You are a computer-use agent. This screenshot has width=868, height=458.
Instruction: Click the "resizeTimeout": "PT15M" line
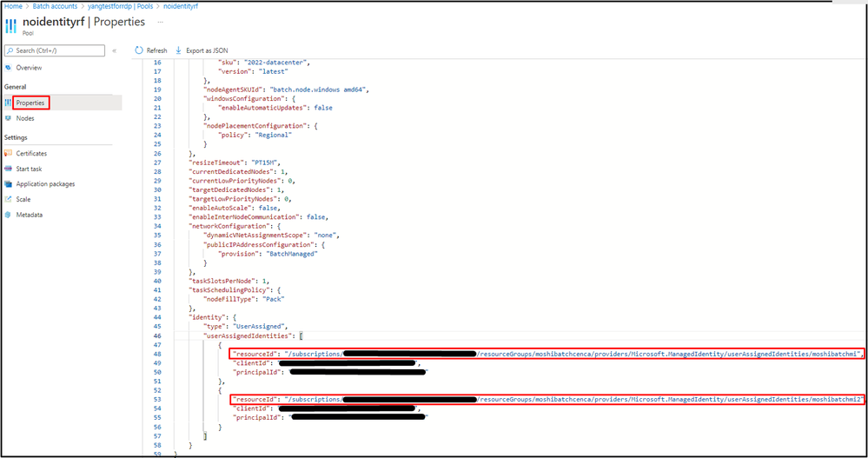click(235, 163)
